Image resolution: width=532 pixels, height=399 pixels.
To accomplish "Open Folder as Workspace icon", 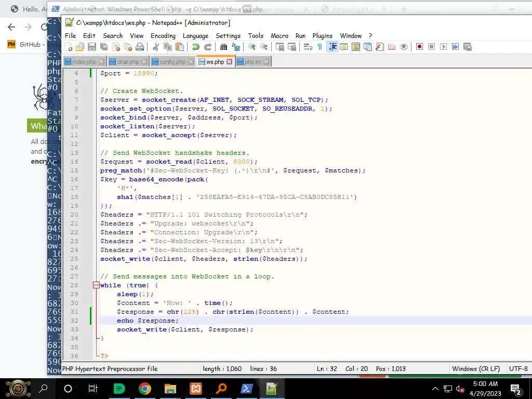I will click(392, 47).
